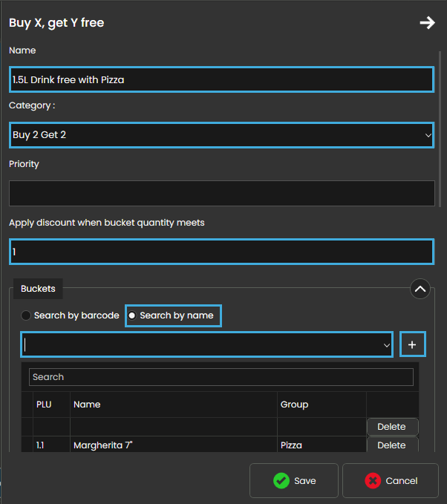This screenshot has height=504, width=447.
Task: Click the right arrow icon in header
Action: tap(427, 23)
